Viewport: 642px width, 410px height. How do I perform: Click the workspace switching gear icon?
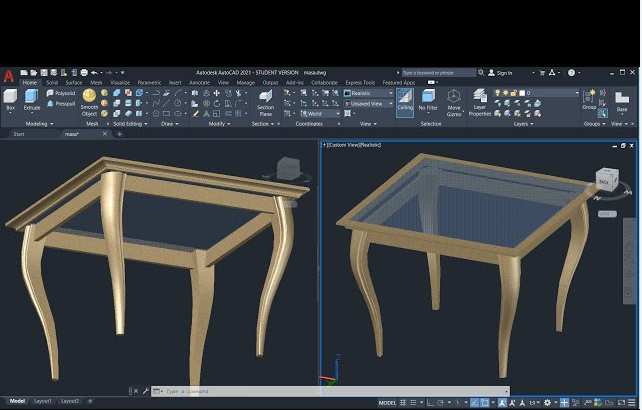(547, 403)
